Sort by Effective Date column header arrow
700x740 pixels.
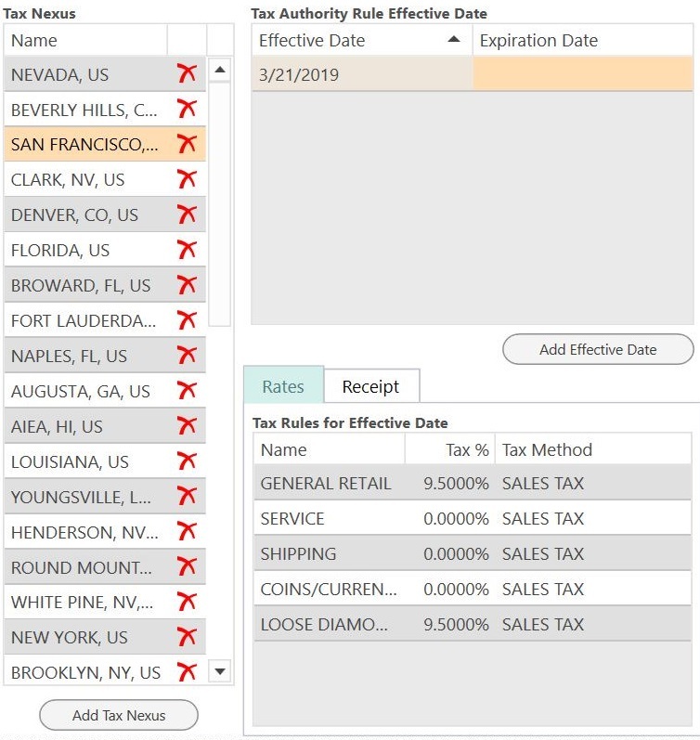point(454,40)
